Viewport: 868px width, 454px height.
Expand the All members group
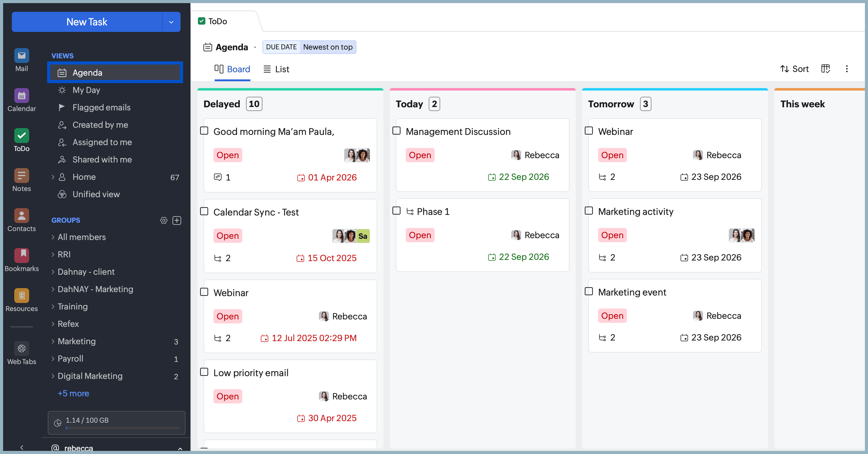click(53, 237)
